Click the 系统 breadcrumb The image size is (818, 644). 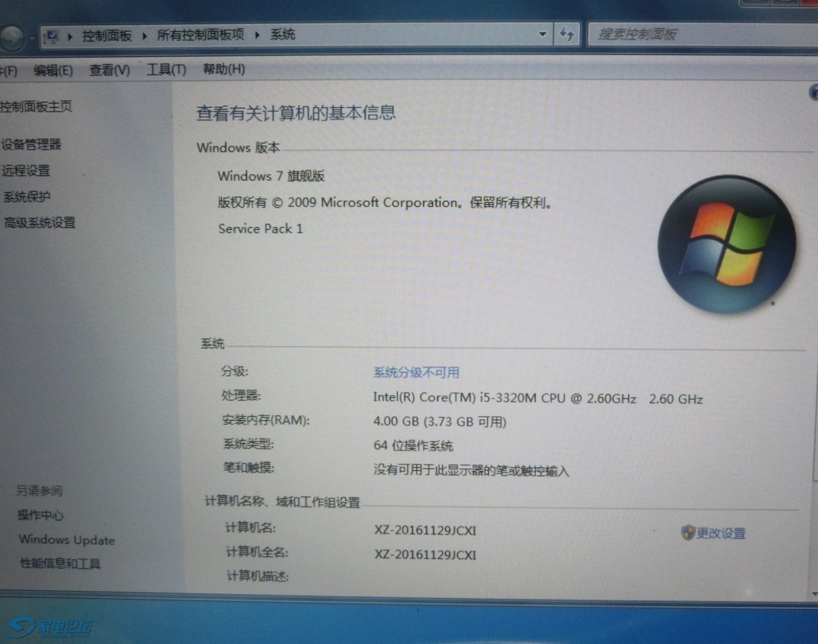click(282, 34)
